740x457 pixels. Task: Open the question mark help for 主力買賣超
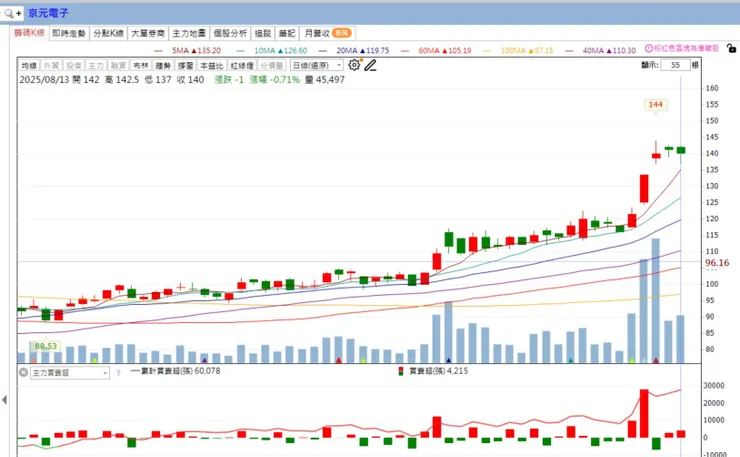[118, 373]
